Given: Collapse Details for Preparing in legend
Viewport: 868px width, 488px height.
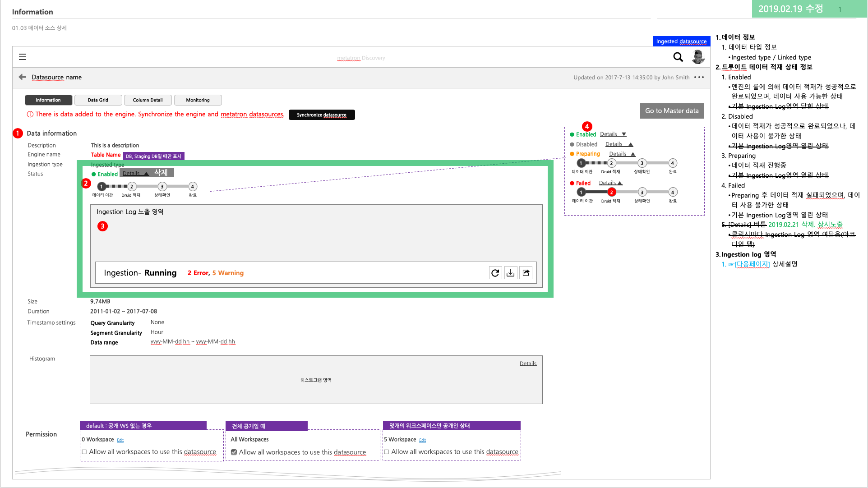Looking at the screenshot, I should 622,154.
